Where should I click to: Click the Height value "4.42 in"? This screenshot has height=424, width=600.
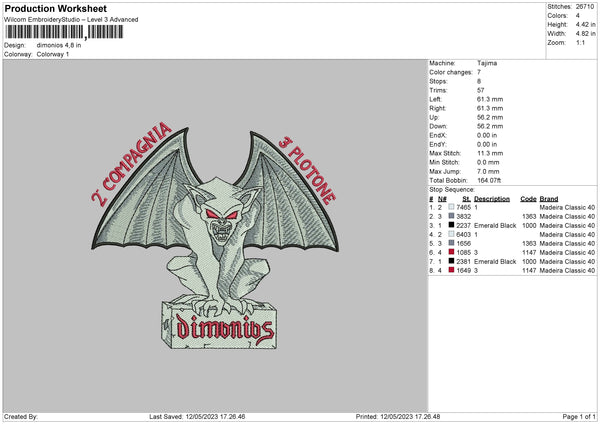[585, 24]
